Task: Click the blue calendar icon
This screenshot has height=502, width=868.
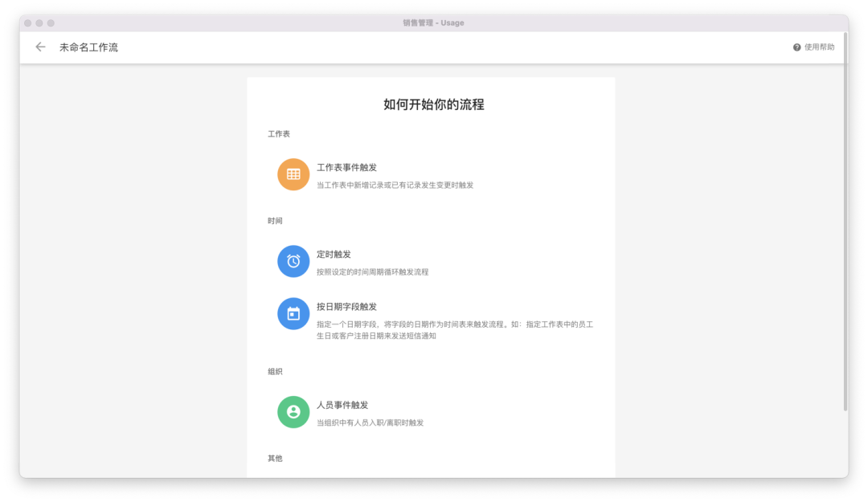Action: 293,313
